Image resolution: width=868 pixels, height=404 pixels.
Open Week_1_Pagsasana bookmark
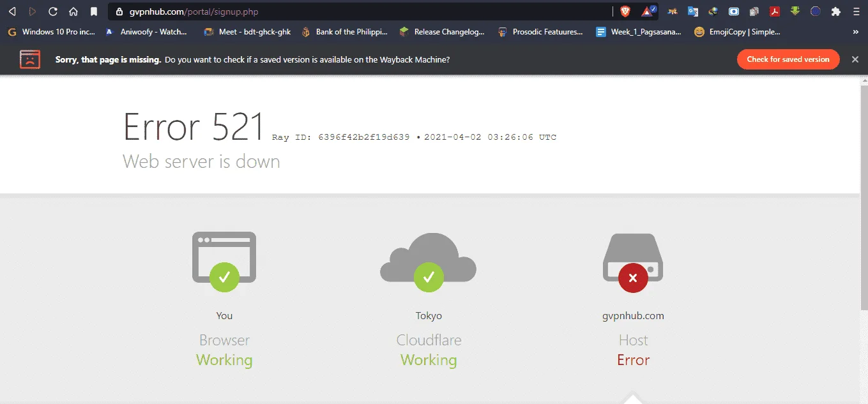(639, 31)
